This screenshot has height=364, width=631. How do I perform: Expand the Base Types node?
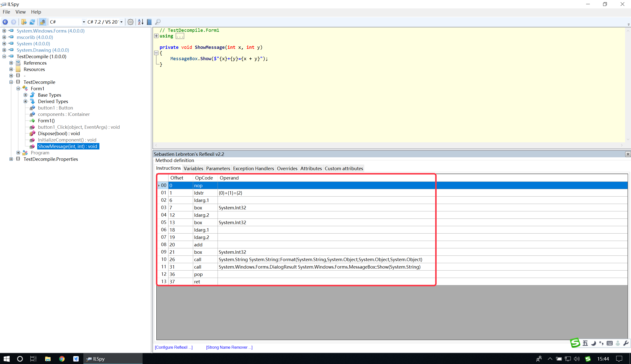(25, 95)
